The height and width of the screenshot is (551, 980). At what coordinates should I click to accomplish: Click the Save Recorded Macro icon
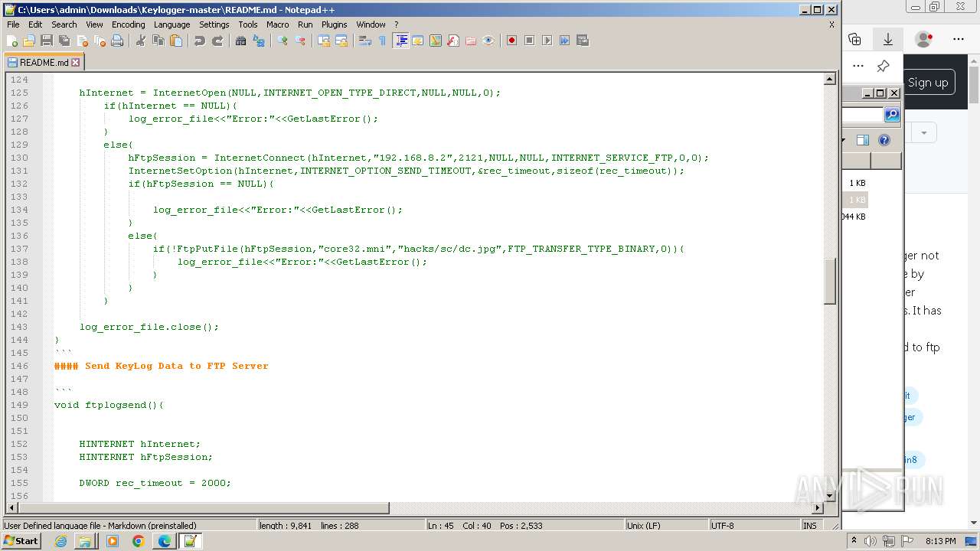tap(582, 41)
